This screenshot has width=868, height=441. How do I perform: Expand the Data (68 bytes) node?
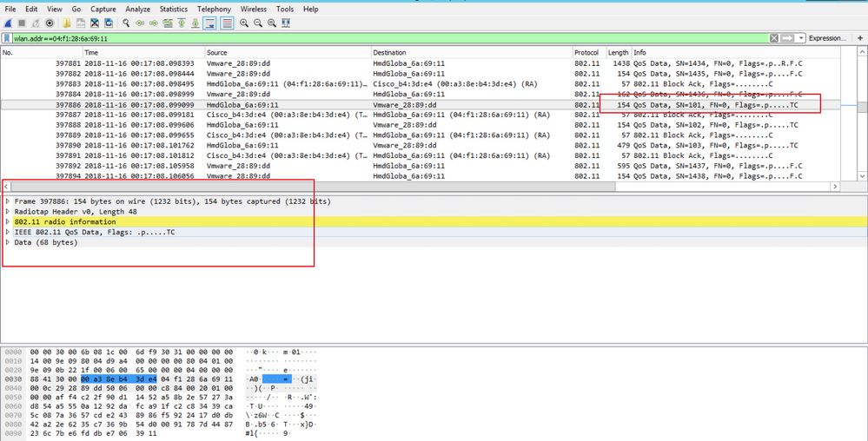[x=7, y=242]
